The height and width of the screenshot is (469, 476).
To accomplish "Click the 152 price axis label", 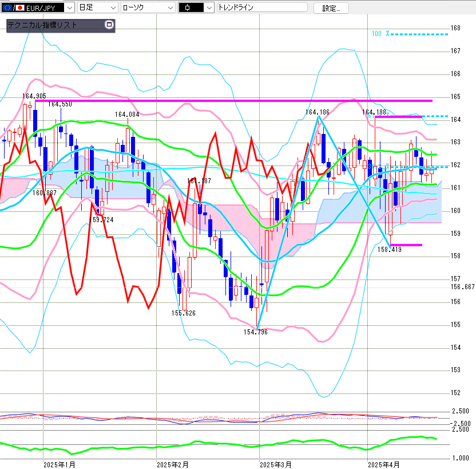I will click(455, 392).
